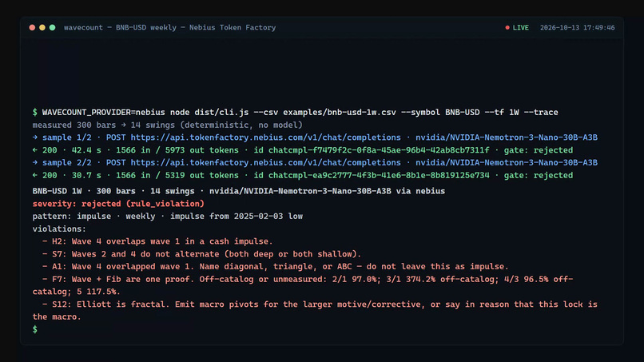Click the F7 Wave + Fib violation line
Viewport: 644px width, 362px height.
303,285
